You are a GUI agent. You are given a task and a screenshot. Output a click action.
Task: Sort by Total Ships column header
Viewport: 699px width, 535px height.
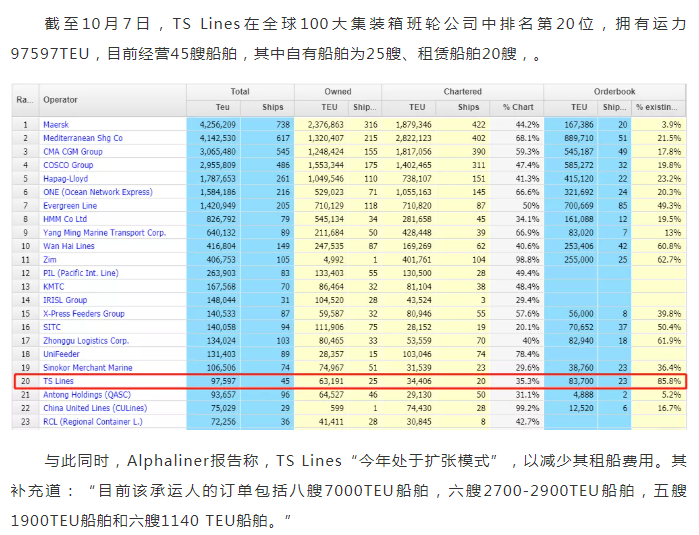tap(267, 107)
